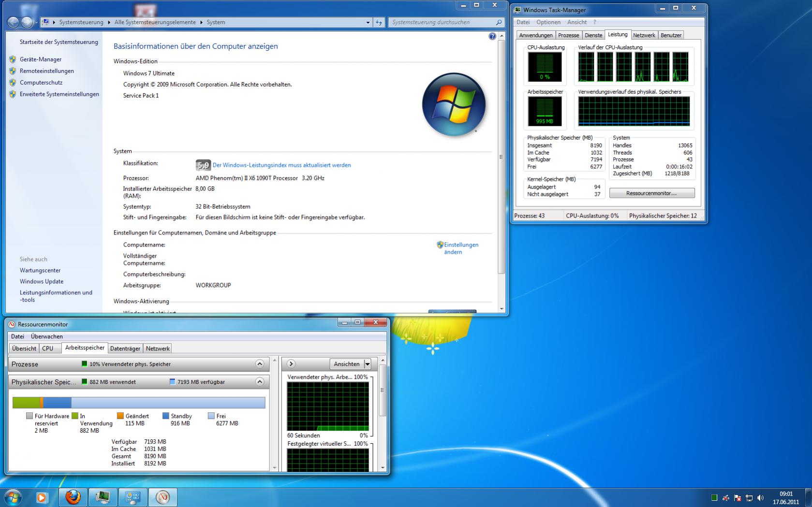The width and height of the screenshot is (812, 507).
Task: Click the forward navigation arrow in System window
Action: [x=27, y=22]
